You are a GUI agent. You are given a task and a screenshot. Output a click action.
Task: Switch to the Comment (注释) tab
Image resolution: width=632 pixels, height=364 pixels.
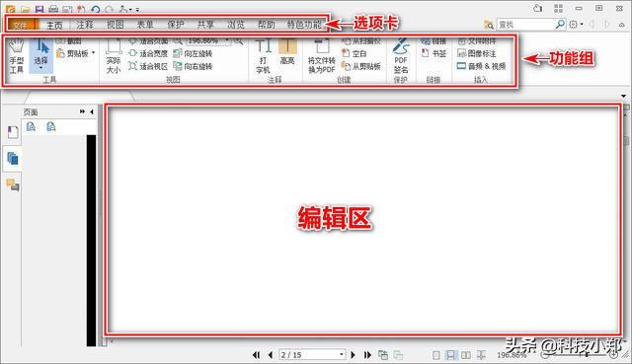(85, 25)
